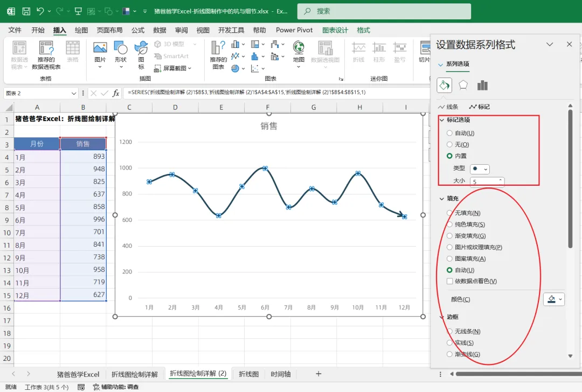The width and height of the screenshot is (582, 392).
Task: Open the Series Options dropdown header
Action: click(454, 64)
